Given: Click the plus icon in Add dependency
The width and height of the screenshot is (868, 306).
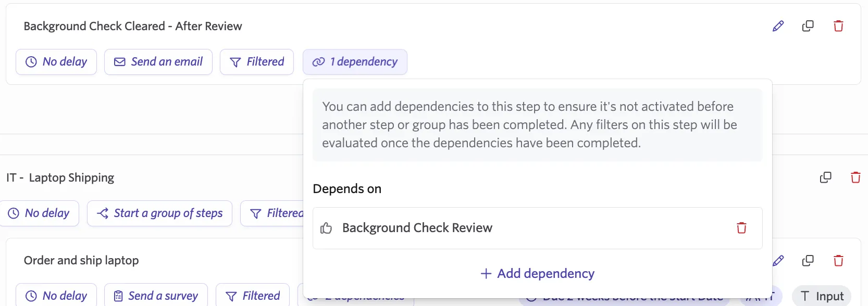Looking at the screenshot, I should pyautogui.click(x=486, y=274).
